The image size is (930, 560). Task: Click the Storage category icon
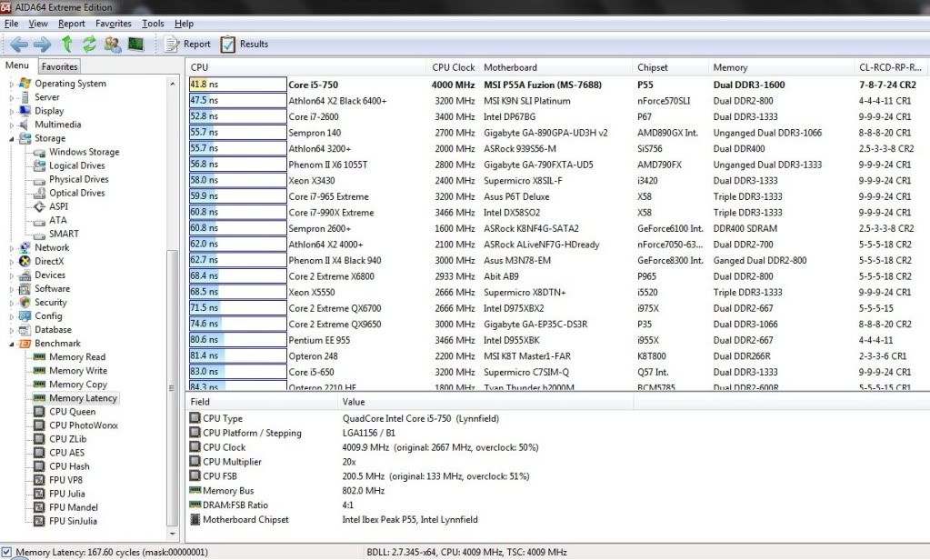coord(25,138)
